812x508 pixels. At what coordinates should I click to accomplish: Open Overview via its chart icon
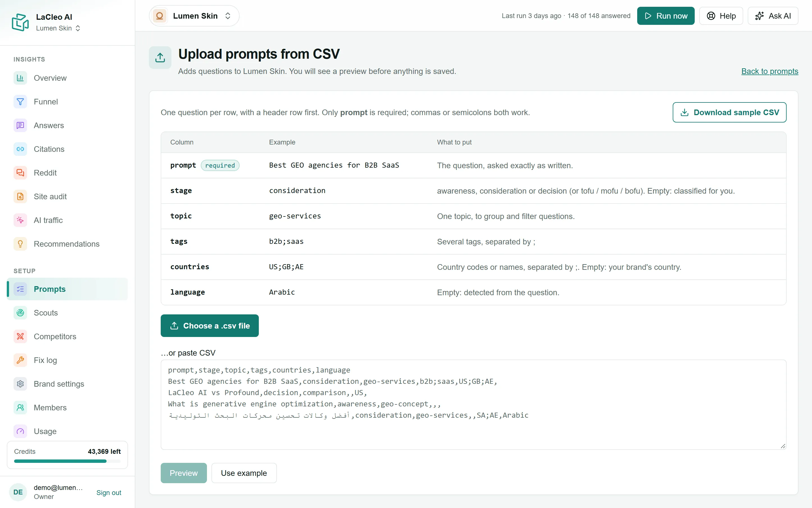tap(20, 78)
